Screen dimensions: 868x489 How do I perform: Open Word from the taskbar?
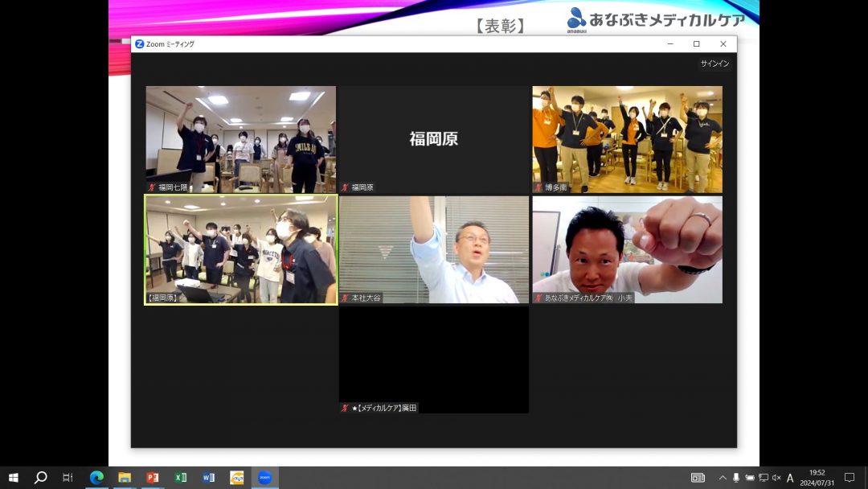pyautogui.click(x=209, y=478)
